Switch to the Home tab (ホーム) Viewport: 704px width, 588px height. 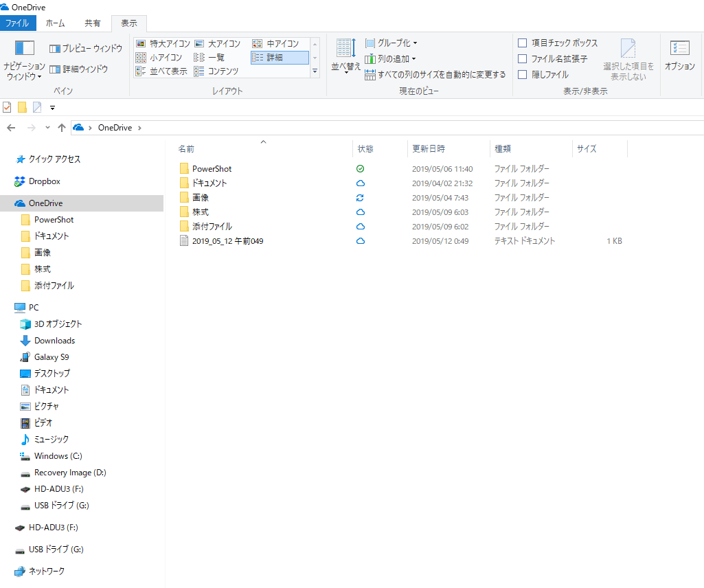coord(55,23)
